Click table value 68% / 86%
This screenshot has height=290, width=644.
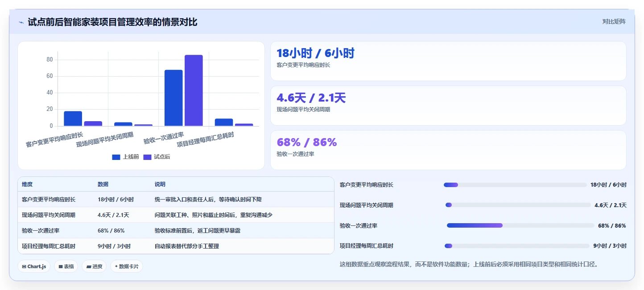click(111, 231)
